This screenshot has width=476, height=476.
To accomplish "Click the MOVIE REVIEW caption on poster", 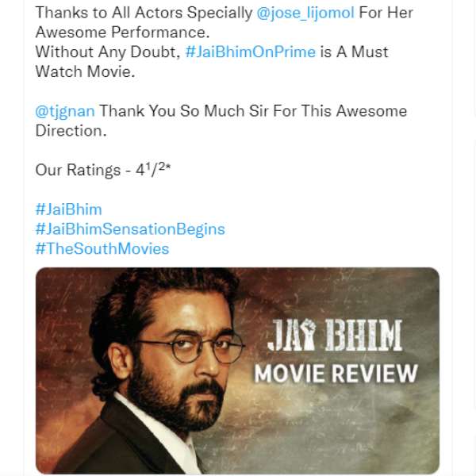I will (336, 374).
